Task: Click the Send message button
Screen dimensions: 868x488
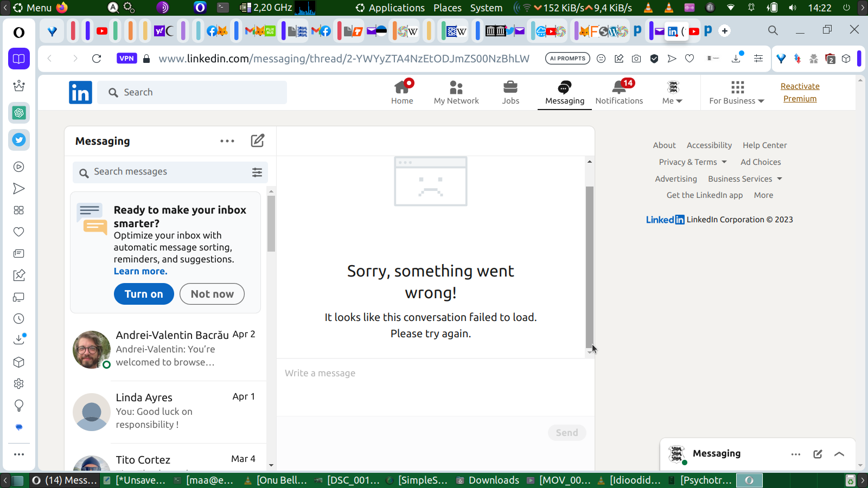Action: click(567, 433)
